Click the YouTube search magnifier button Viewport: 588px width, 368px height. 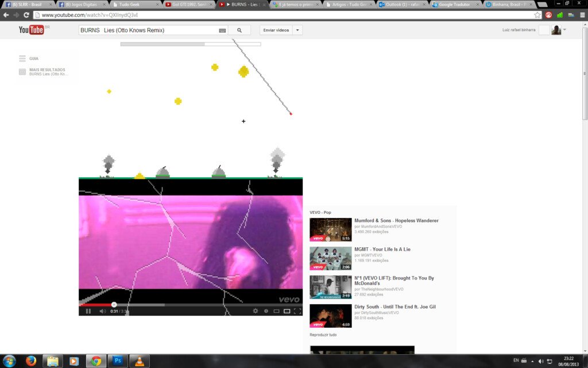click(239, 30)
